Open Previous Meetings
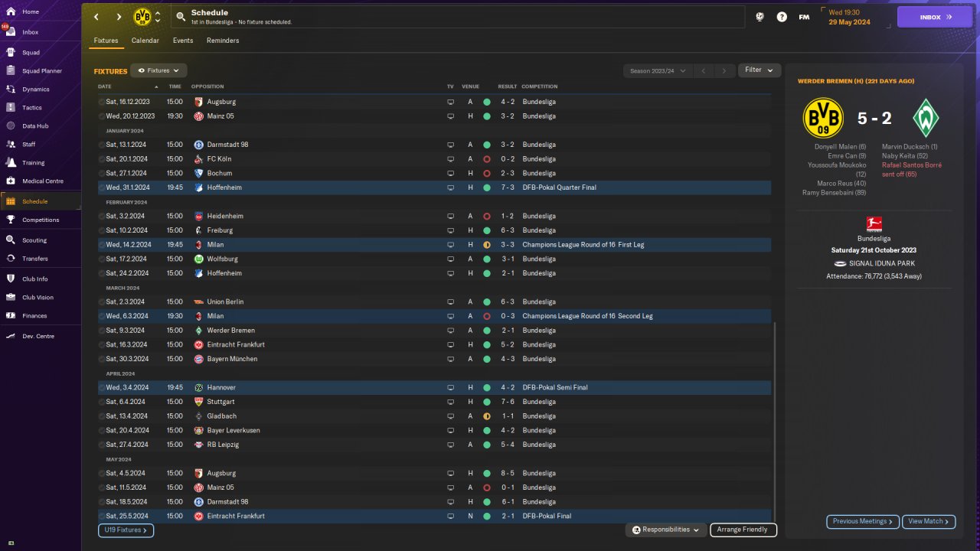This screenshot has width=980, height=551. [862, 522]
